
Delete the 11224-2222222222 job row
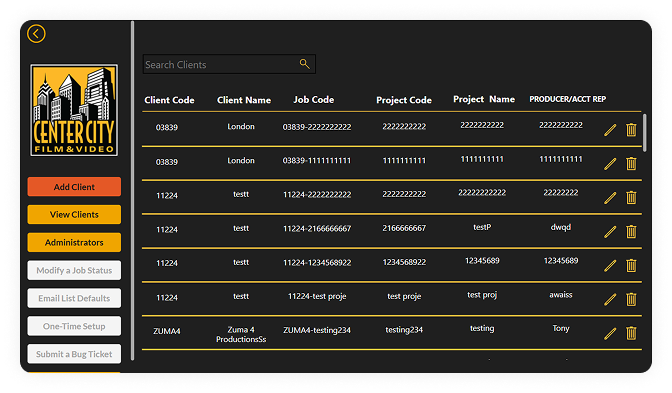coord(631,198)
